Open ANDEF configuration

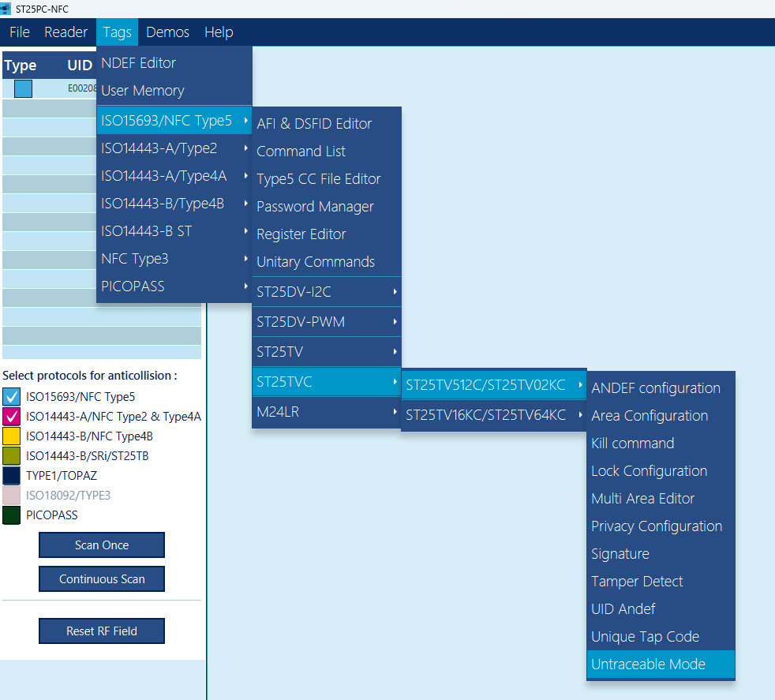point(661,388)
